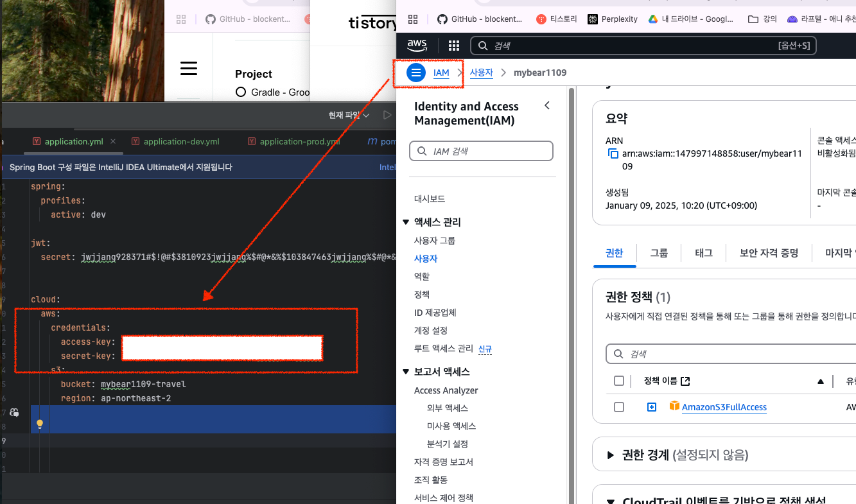Click the AWS logo in the console header

point(417,46)
